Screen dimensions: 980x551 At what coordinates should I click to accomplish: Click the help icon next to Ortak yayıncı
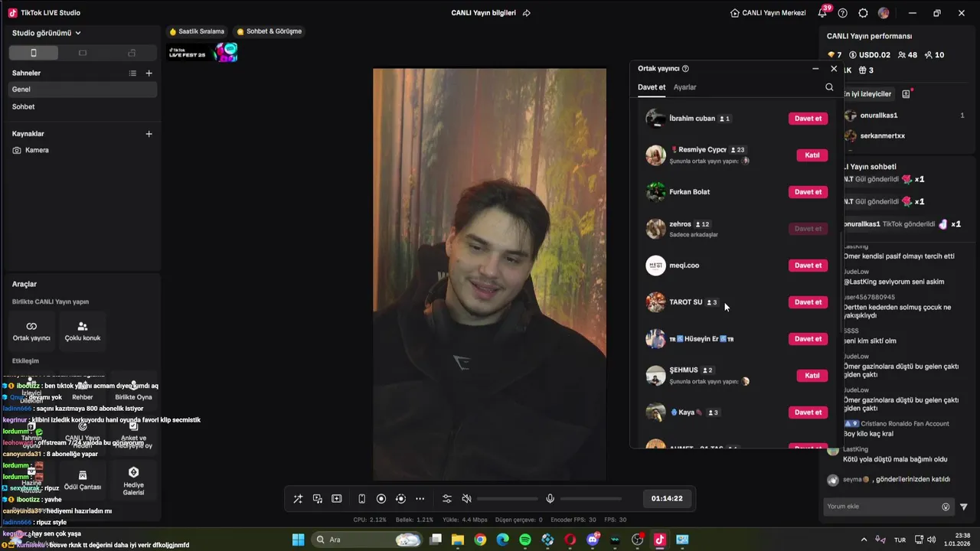(x=685, y=69)
